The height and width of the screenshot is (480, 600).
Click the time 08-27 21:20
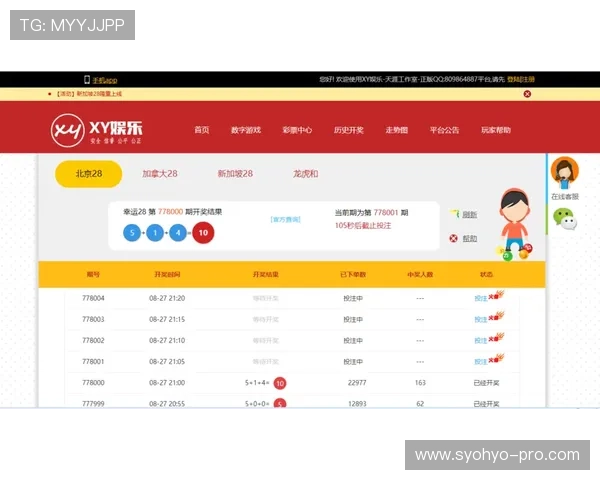coord(167,298)
